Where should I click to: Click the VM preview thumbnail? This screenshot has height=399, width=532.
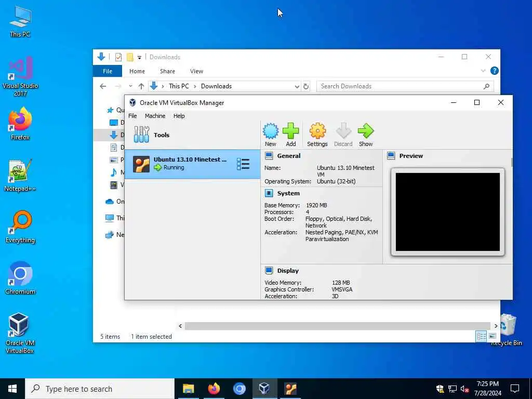tap(447, 212)
